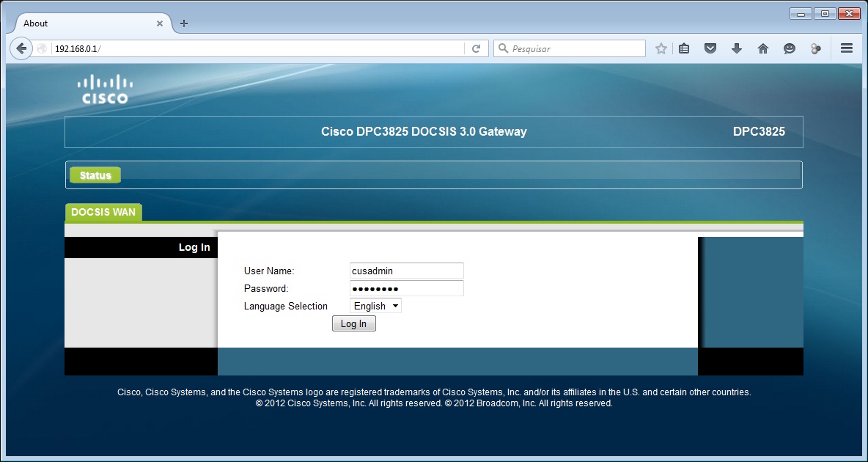
Task: Close the About tab
Action: [x=160, y=23]
